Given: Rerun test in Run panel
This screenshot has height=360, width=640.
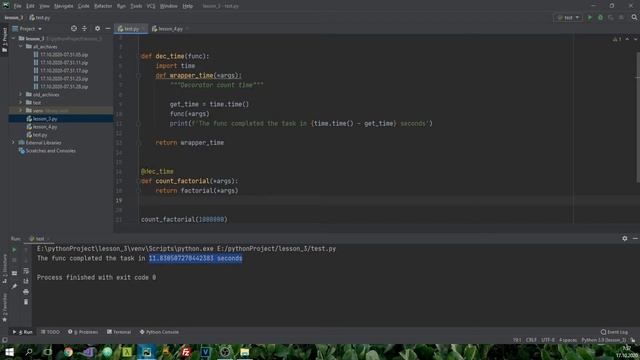Looking at the screenshot, I should tap(14, 249).
